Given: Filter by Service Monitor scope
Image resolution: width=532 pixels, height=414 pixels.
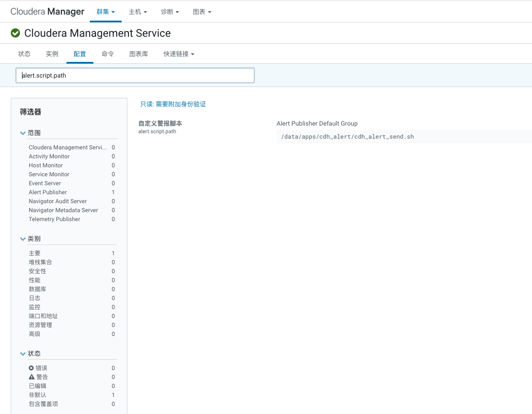Looking at the screenshot, I should [x=71, y=174].
